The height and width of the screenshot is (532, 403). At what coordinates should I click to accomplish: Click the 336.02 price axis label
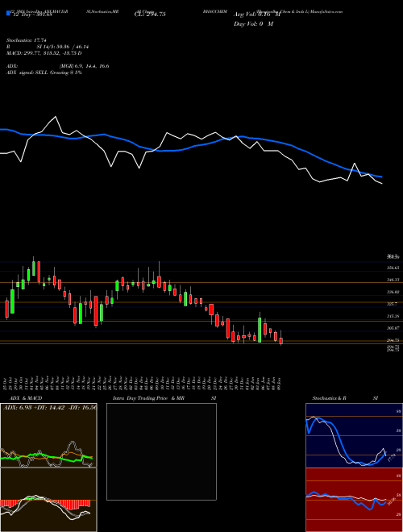point(393,292)
